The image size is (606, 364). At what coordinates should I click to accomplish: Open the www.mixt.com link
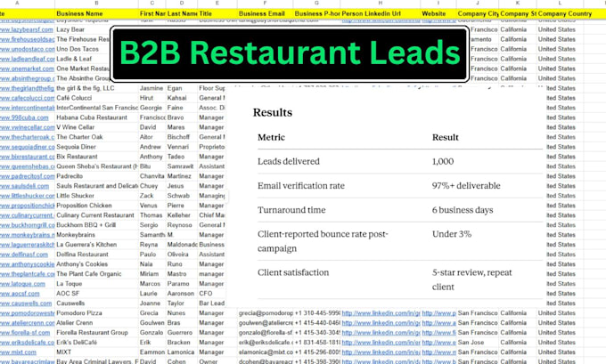[18, 352]
